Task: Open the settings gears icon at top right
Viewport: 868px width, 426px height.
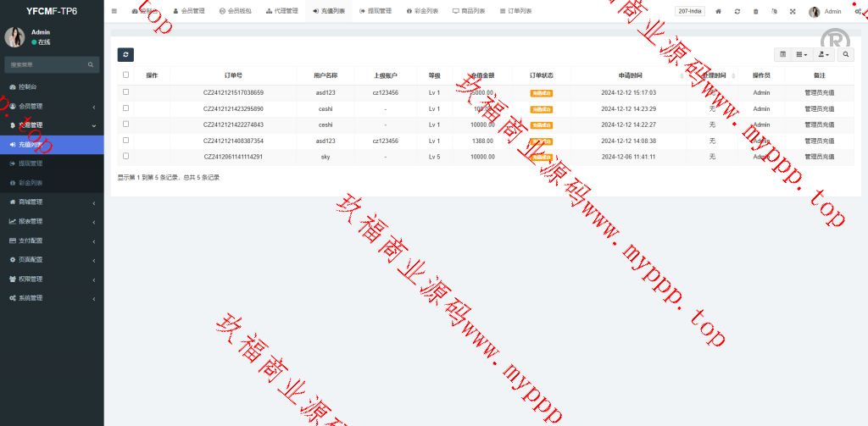Action: click(858, 11)
